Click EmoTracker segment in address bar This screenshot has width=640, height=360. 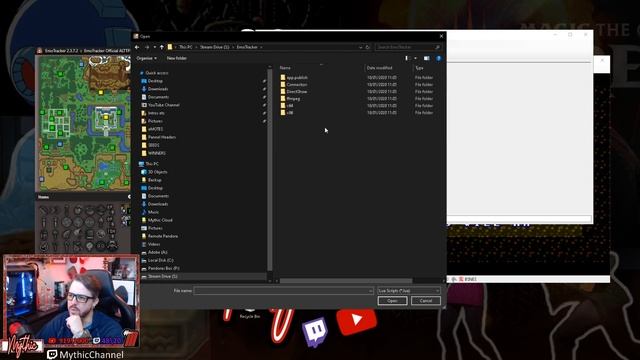(247, 47)
